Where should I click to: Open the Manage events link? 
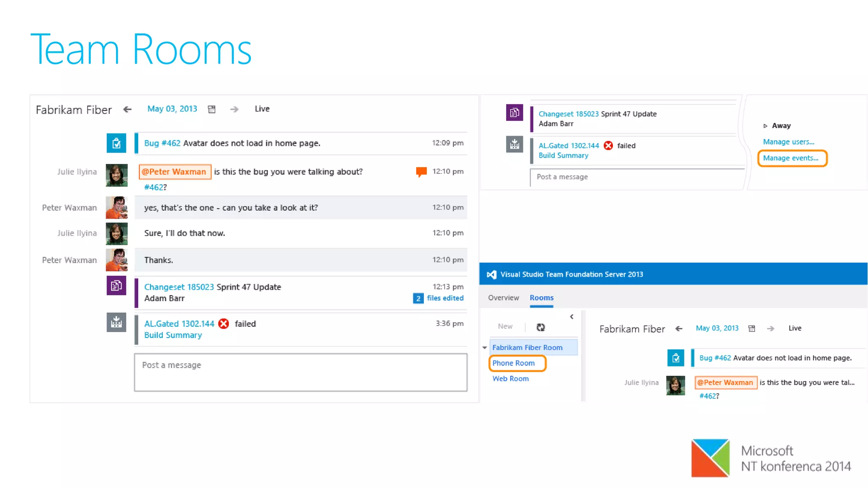coord(790,158)
